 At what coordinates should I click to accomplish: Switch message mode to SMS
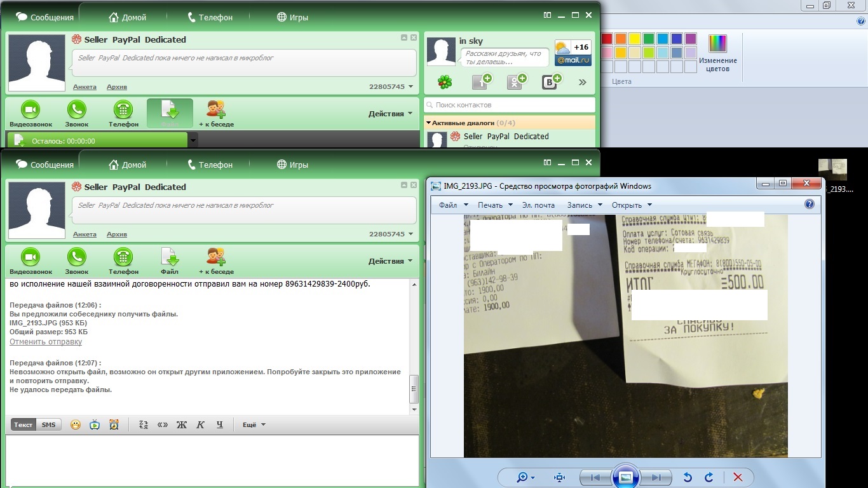point(49,424)
